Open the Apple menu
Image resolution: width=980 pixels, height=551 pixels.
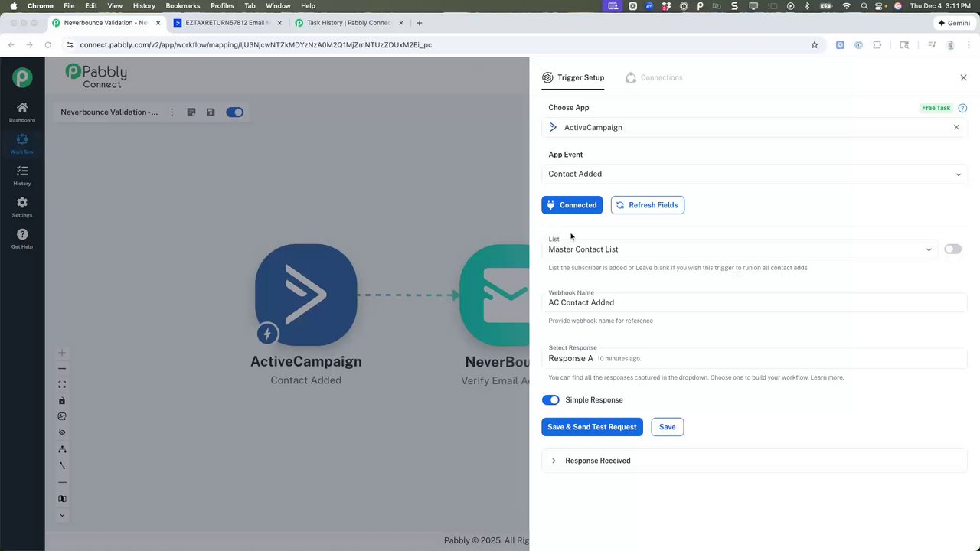pyautogui.click(x=13, y=5)
